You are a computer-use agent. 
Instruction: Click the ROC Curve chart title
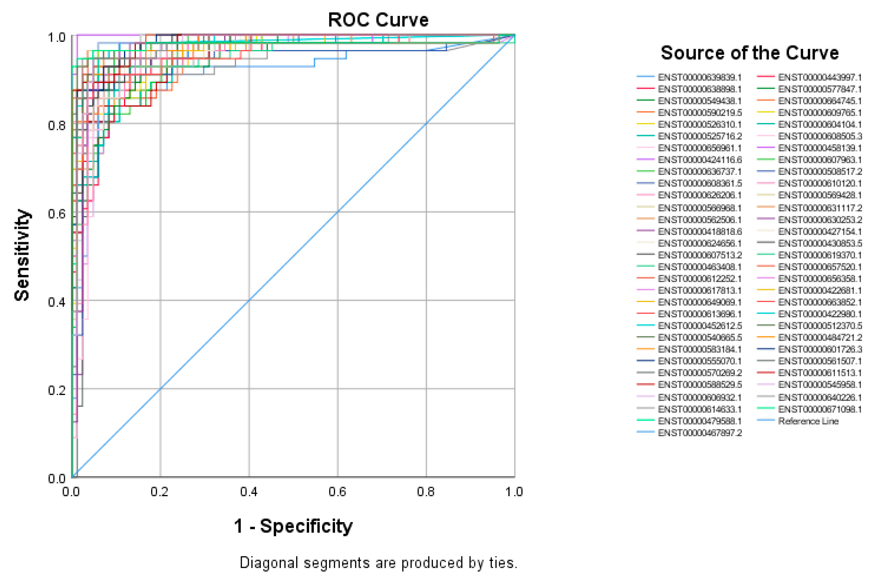coord(378,20)
